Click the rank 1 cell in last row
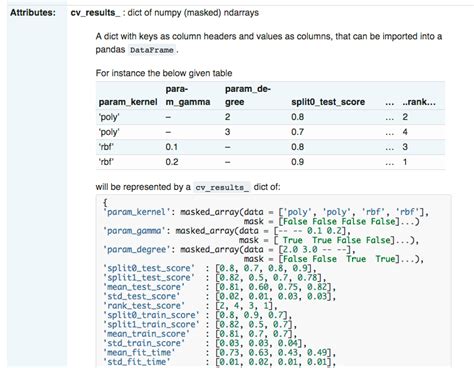Viewport: 474px width, 368px height. point(405,162)
